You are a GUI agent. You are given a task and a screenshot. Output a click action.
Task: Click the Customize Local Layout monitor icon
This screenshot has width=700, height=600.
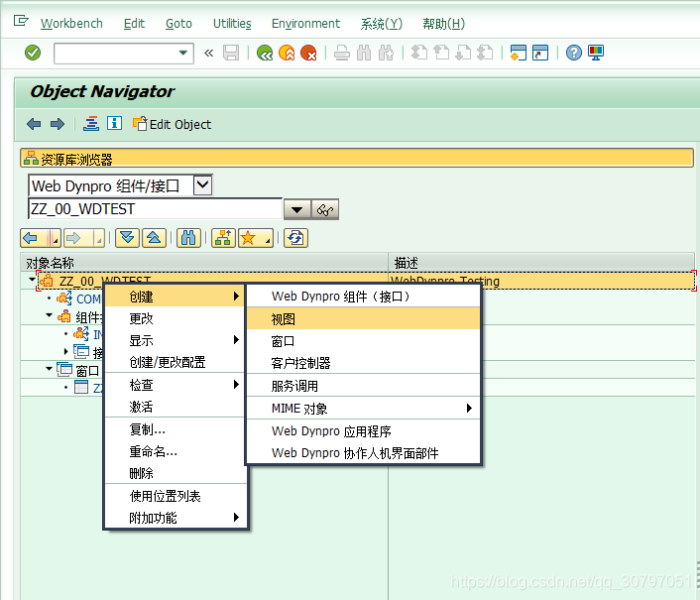coord(596,53)
